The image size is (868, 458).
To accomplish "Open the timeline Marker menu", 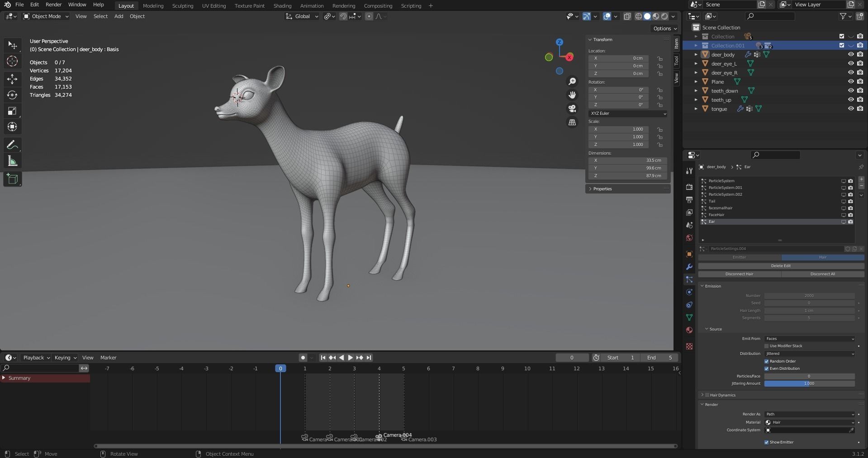I will pyautogui.click(x=108, y=358).
